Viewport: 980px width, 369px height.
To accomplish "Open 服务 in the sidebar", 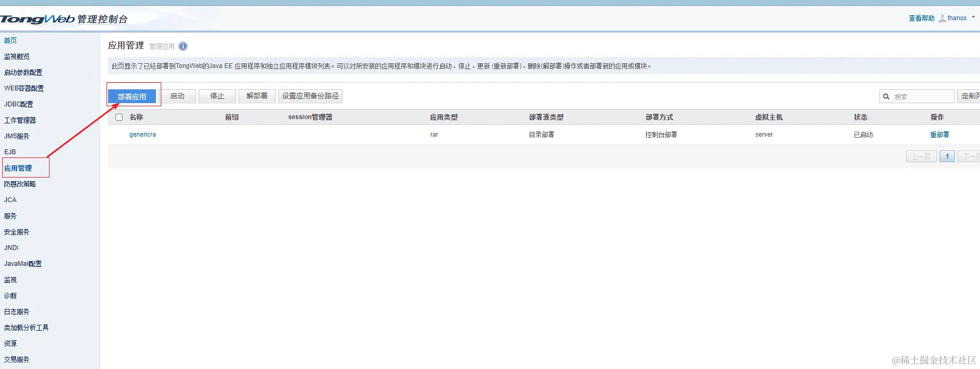I will 11,216.
